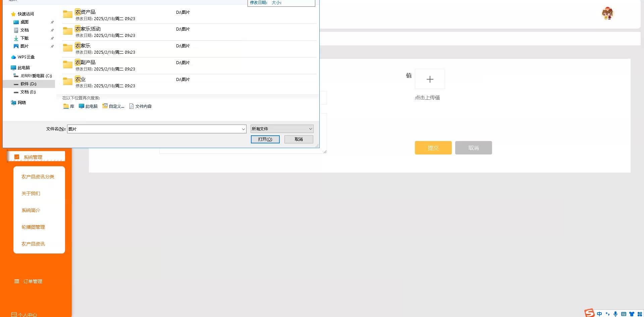Open 关于我们 menu item
Screen dimensions: 644x317
click(31, 193)
